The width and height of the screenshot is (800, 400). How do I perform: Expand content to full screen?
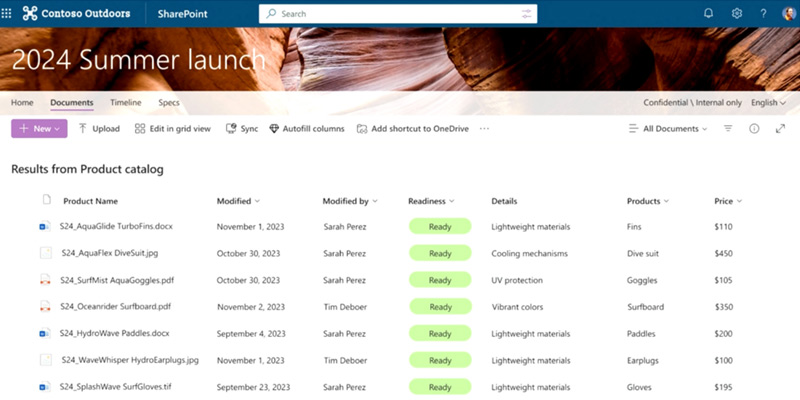tap(780, 129)
